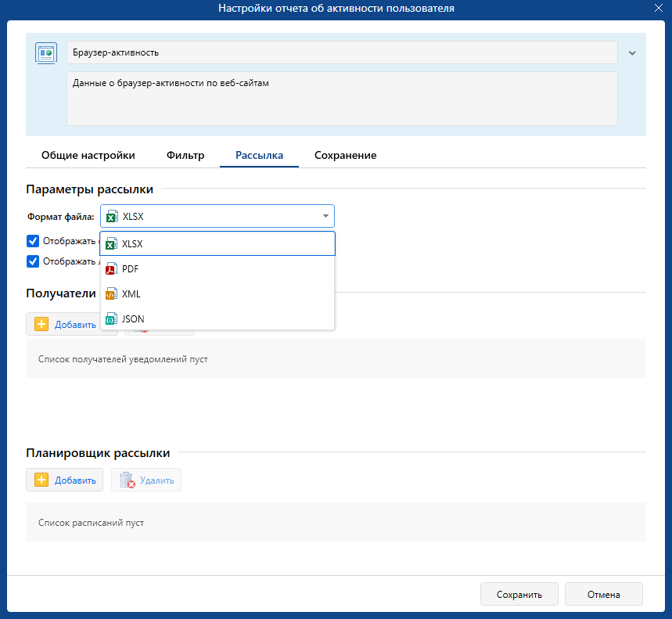This screenshot has width=672, height=619.
Task: Close the report settings dialog window
Action: point(659,9)
